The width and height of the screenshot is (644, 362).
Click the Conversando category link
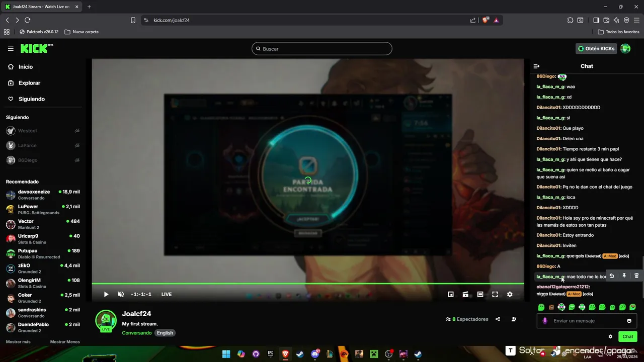click(136, 333)
